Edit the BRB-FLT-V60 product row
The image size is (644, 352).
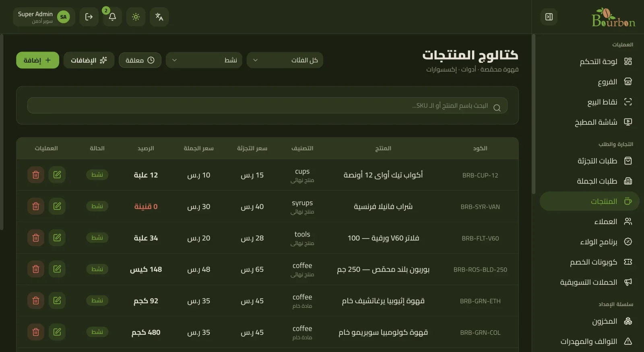pos(57,238)
